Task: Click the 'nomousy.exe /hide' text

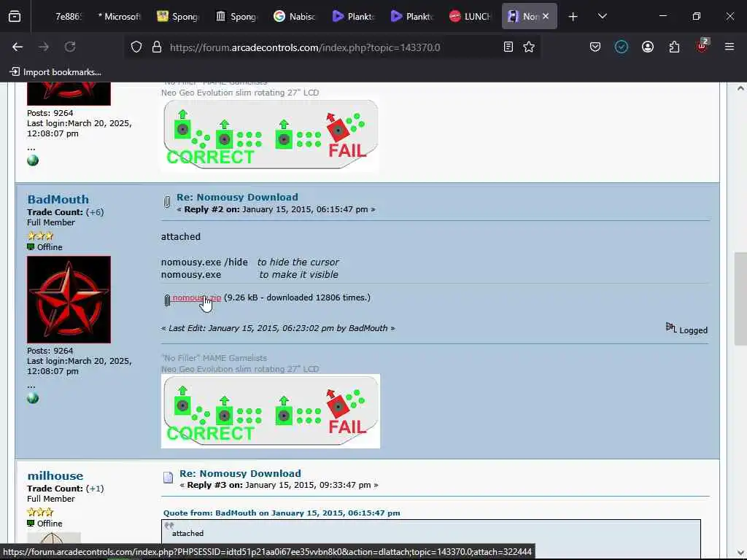Action: [x=204, y=262]
